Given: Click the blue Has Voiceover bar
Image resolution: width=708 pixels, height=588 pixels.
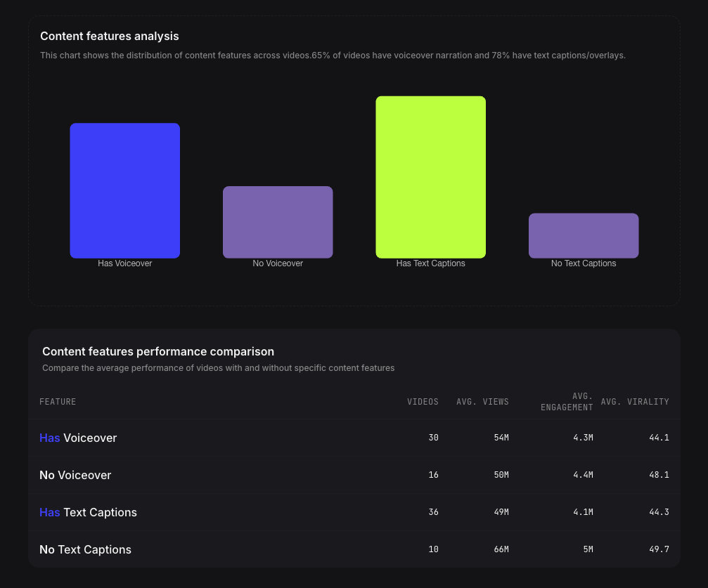Looking at the screenshot, I should click(125, 190).
